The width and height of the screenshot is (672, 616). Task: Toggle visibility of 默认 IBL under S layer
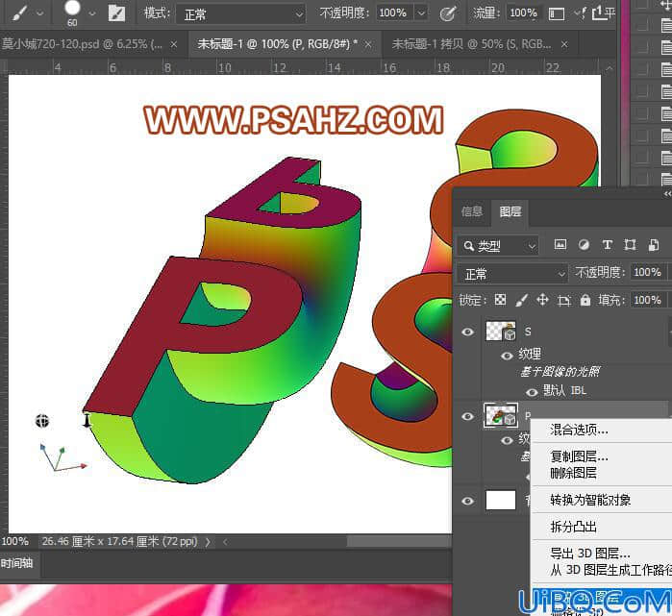[532, 392]
